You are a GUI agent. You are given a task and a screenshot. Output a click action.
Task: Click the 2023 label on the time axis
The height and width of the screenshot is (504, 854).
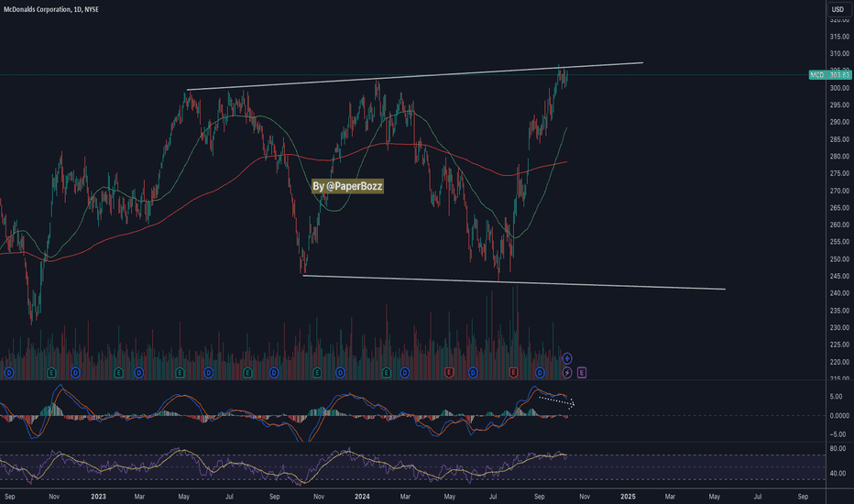(x=98, y=497)
